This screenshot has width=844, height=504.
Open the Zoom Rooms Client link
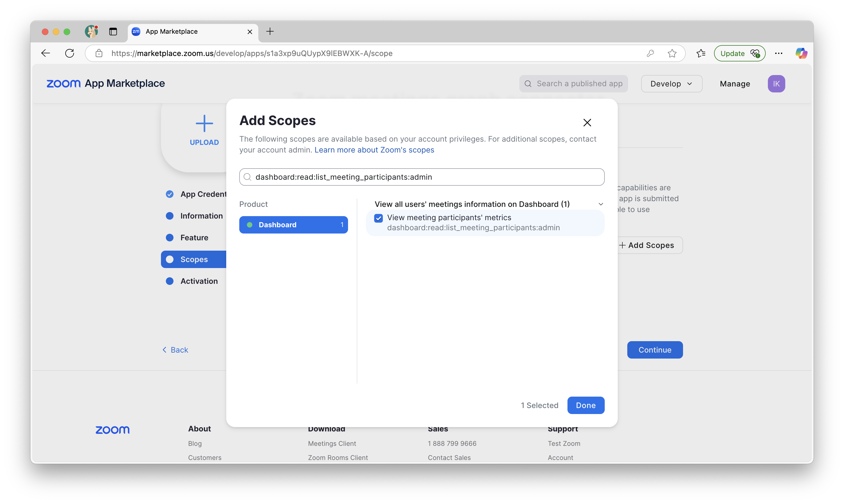[338, 458]
